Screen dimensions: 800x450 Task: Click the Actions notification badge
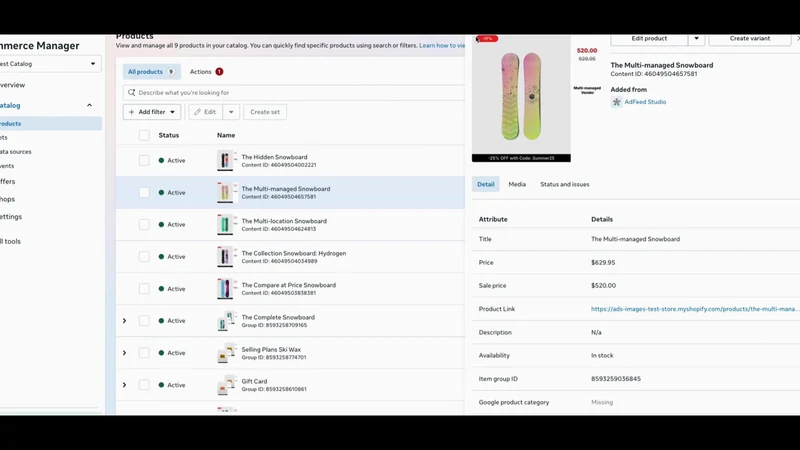coord(219,71)
